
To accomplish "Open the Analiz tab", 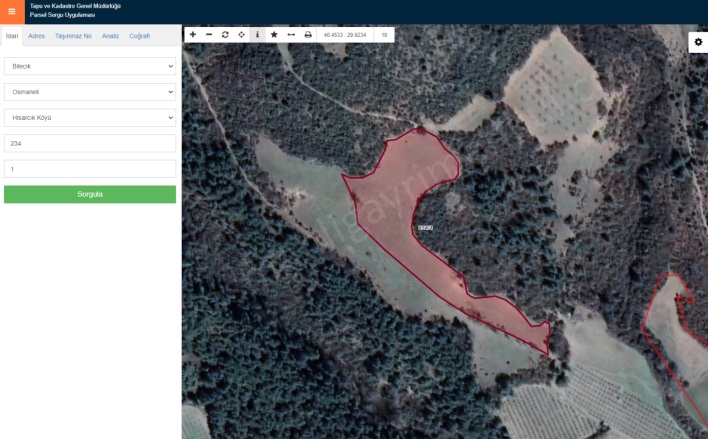I will [110, 36].
